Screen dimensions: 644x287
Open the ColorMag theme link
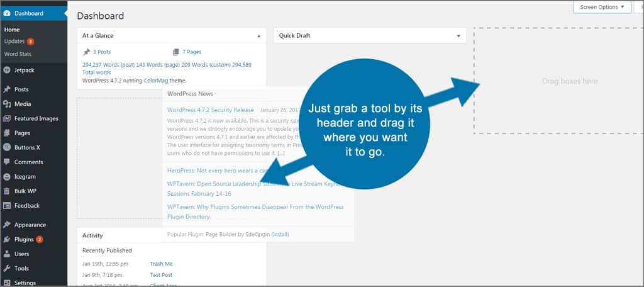(155, 81)
